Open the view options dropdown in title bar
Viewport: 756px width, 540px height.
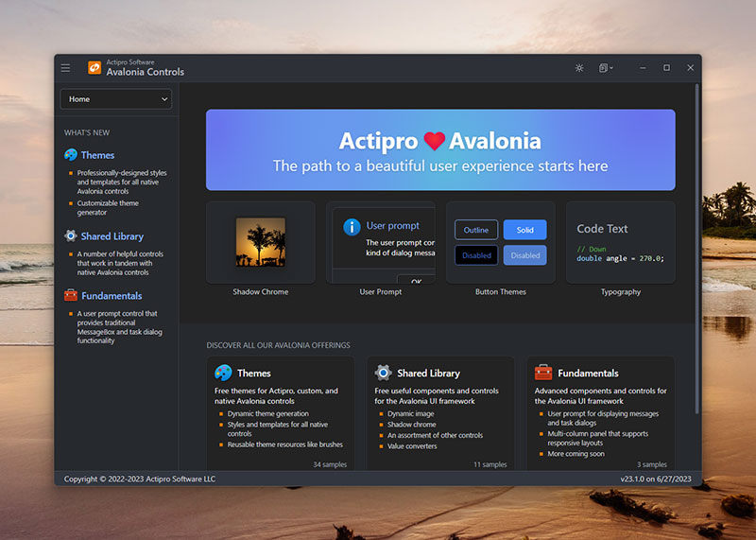[x=606, y=68]
